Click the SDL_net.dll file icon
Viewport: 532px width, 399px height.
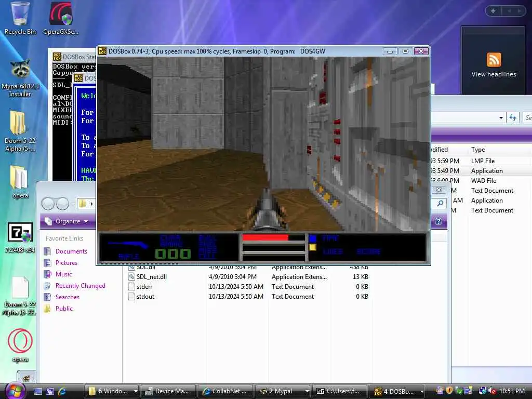click(x=131, y=277)
